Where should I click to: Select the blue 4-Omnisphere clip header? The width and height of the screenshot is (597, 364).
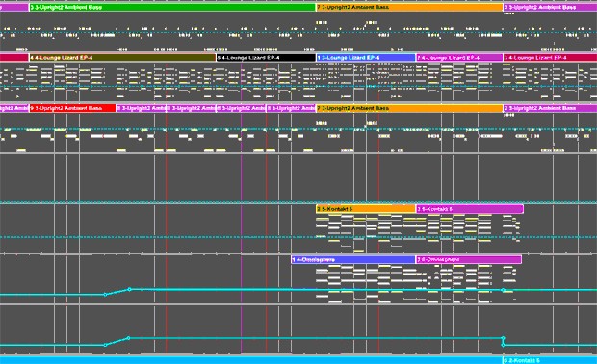(353, 260)
